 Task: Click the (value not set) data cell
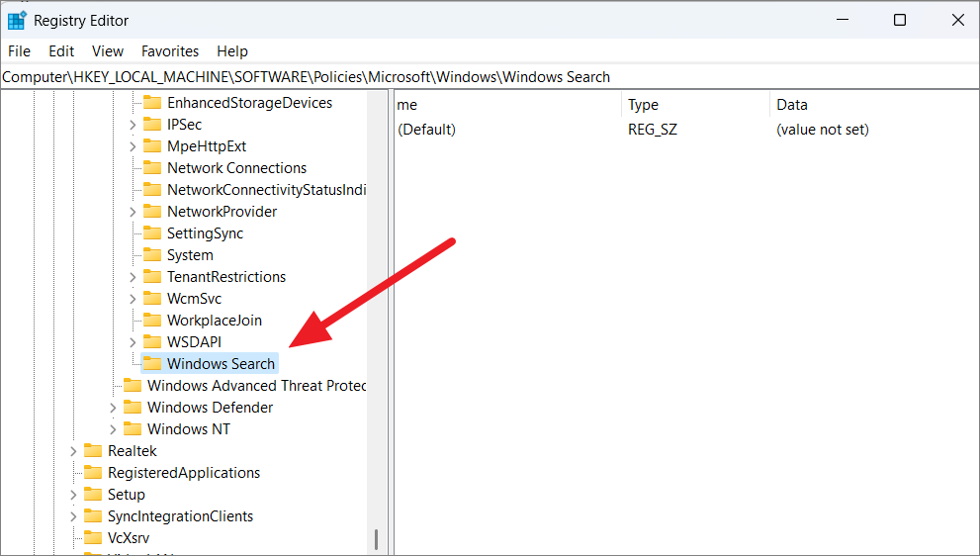pyautogui.click(x=823, y=130)
